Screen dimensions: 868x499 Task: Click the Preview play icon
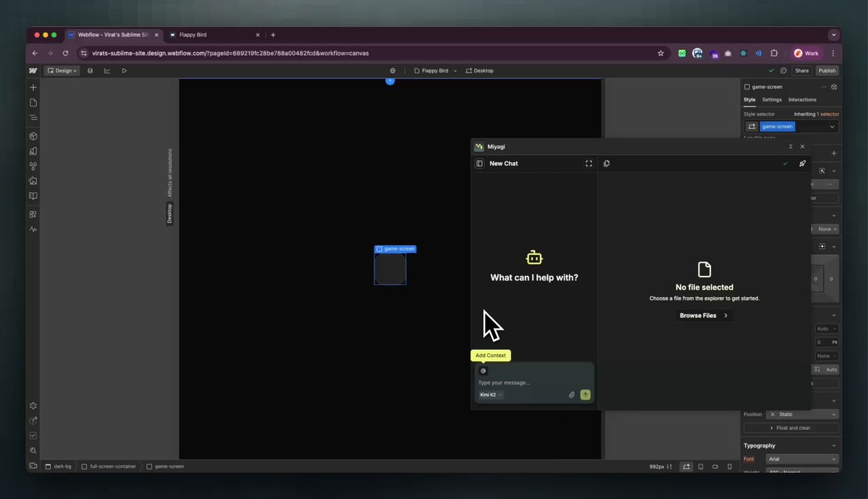(x=124, y=71)
